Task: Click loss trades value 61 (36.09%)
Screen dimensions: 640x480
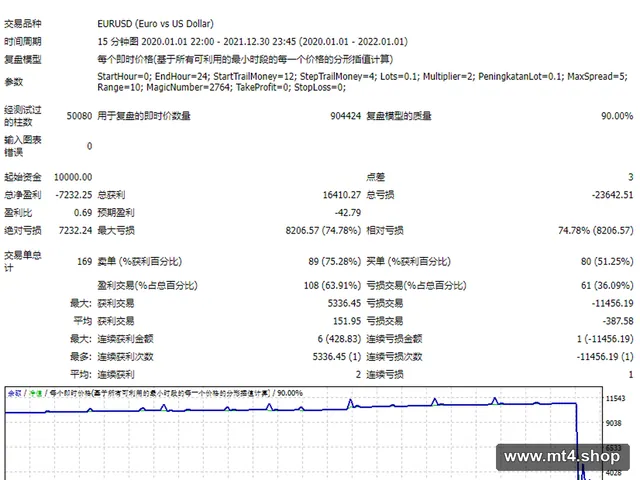Action: (x=607, y=285)
